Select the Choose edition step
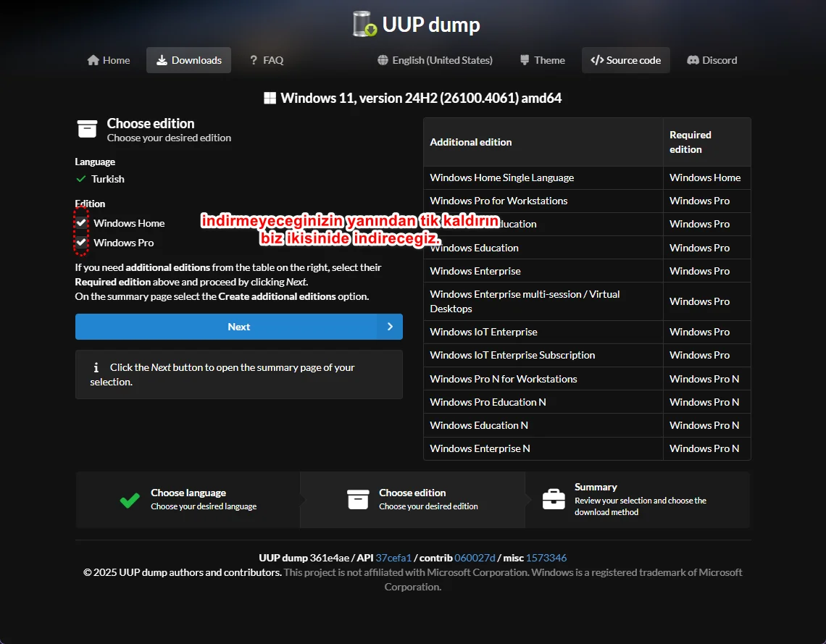 tap(412, 500)
